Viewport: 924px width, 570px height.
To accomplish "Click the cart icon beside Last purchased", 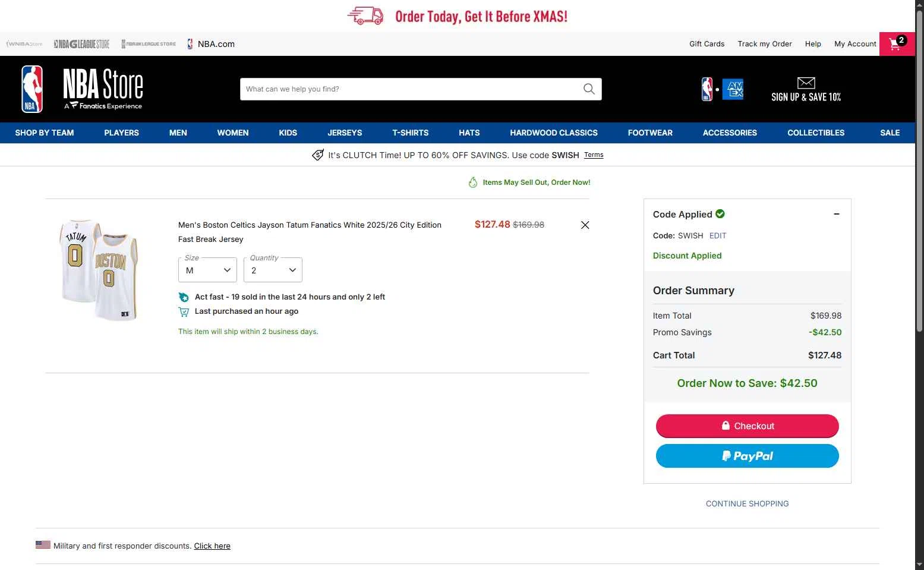I will [184, 311].
